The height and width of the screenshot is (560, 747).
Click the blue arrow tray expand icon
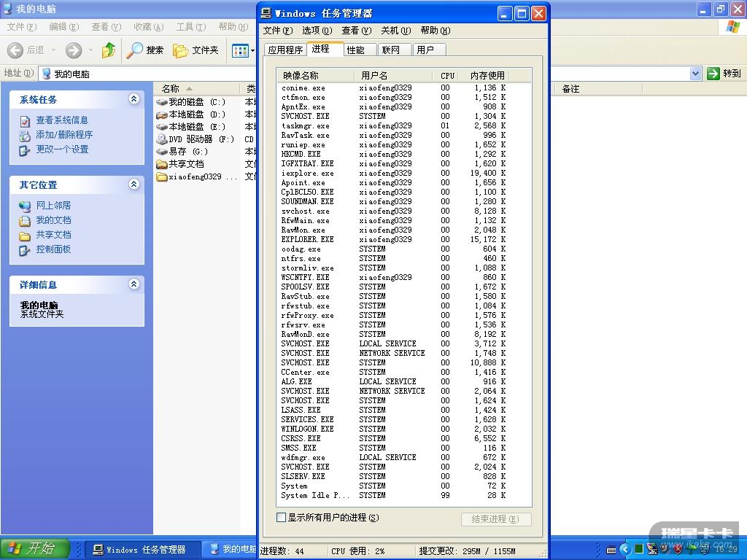click(x=625, y=550)
